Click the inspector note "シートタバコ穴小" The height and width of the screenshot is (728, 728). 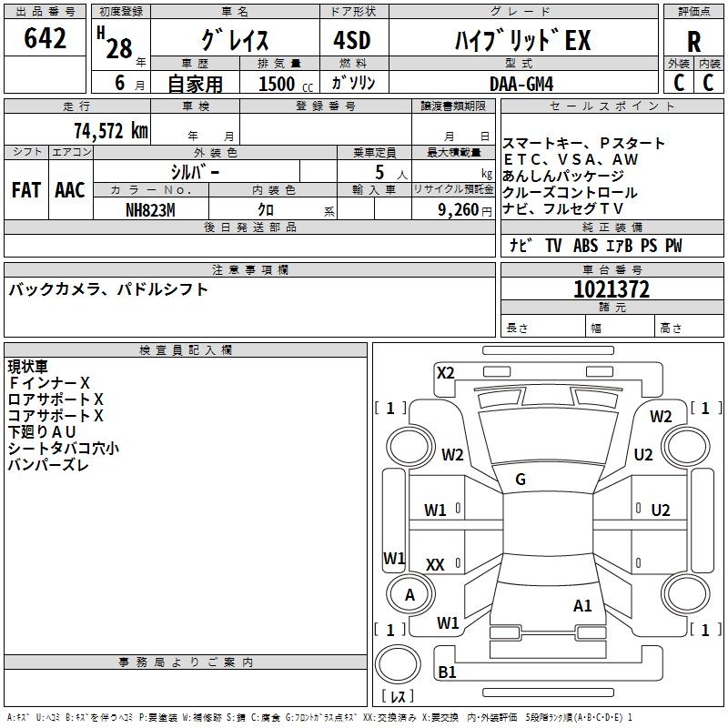[x=64, y=448]
